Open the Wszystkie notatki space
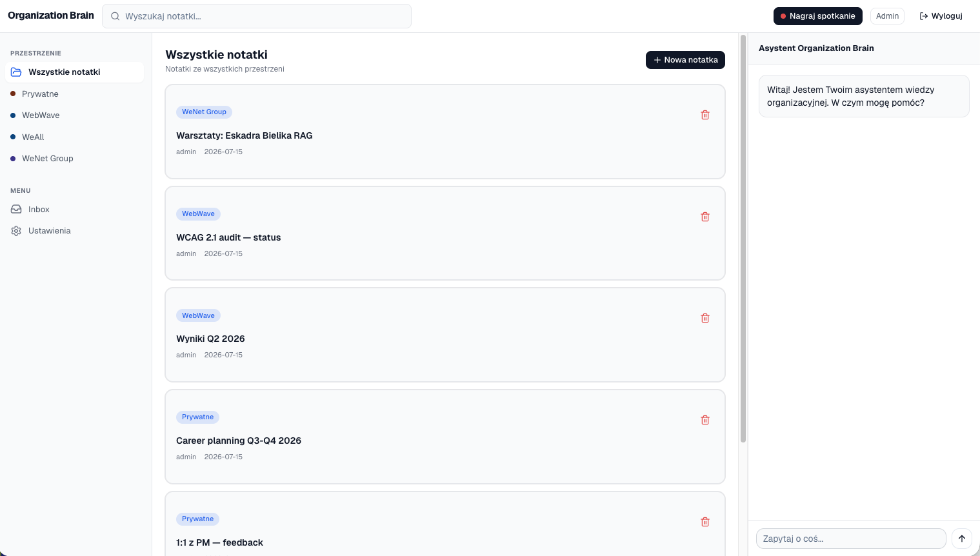This screenshot has width=980, height=556. 74,72
